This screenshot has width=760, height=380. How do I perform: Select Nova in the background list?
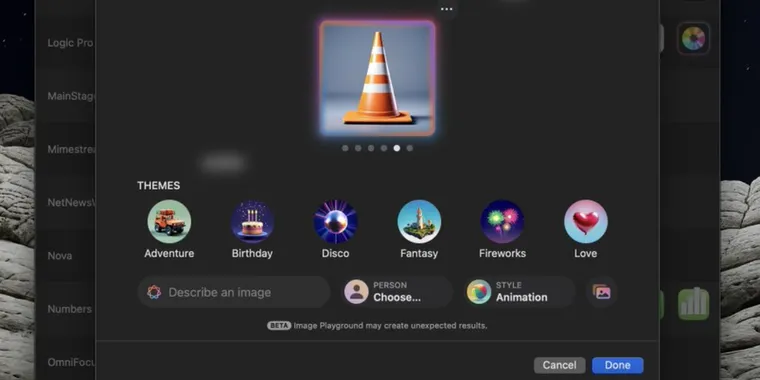pos(60,255)
